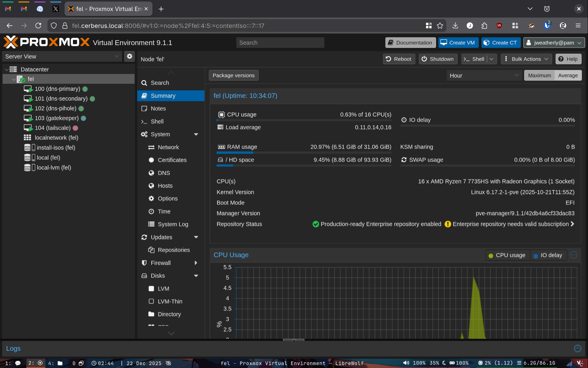Viewport: 588px width, 368px height.
Task: Toggle graph mode to Average
Action: [568, 75]
